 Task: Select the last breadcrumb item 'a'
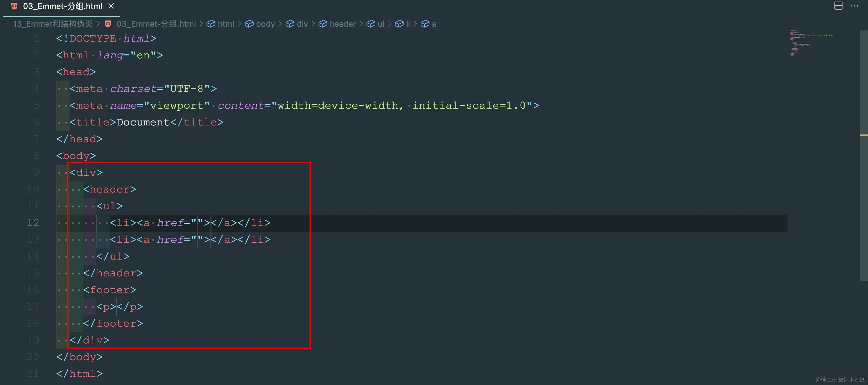point(433,24)
